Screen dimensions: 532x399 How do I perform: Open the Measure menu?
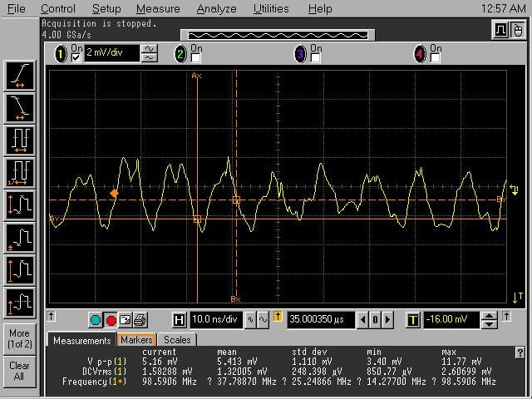(x=158, y=8)
